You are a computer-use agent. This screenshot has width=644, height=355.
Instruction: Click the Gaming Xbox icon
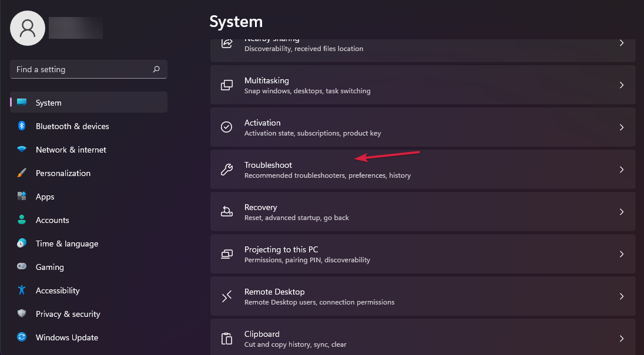22,267
